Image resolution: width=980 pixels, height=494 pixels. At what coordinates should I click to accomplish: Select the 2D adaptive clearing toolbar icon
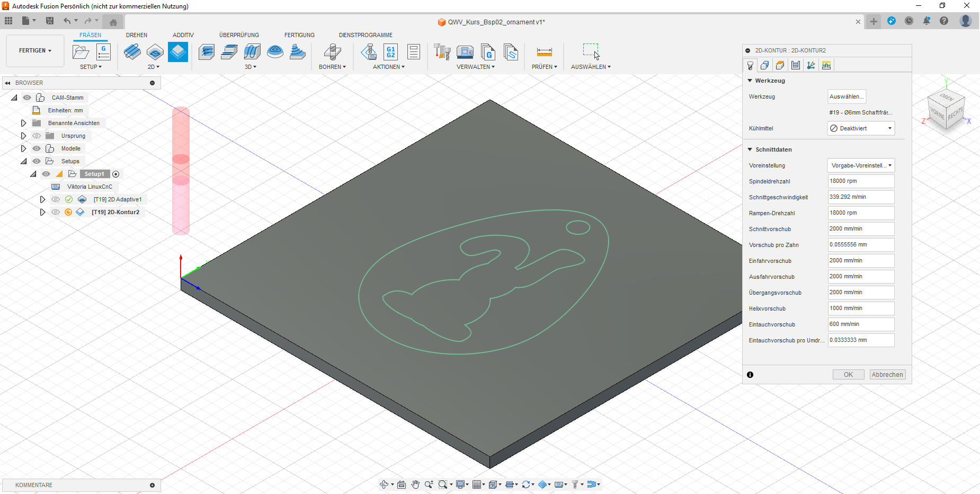point(132,52)
